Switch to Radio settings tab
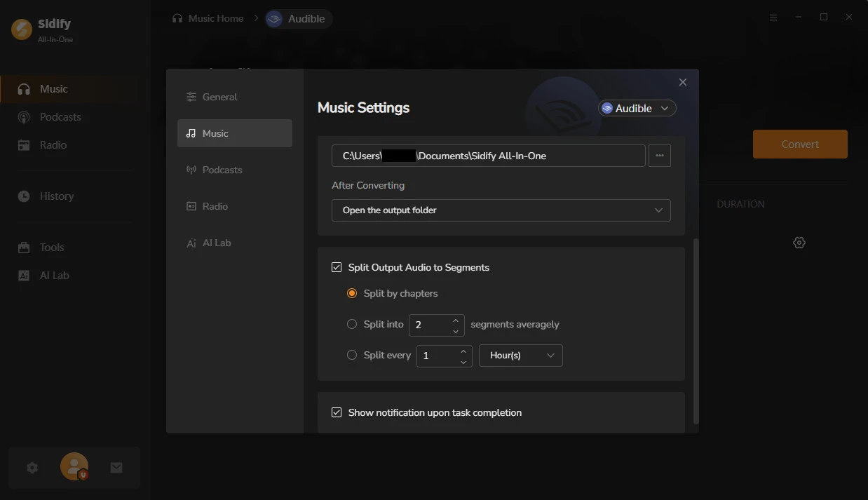The width and height of the screenshot is (868, 500). click(x=235, y=206)
